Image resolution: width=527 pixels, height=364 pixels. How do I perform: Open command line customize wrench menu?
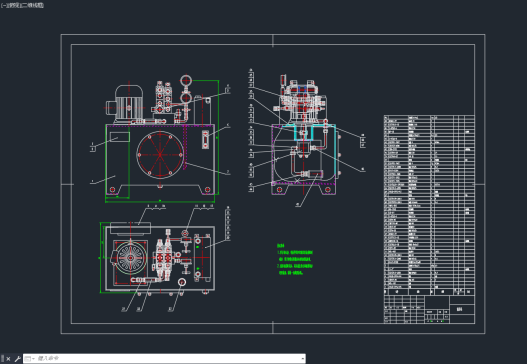coord(17,359)
